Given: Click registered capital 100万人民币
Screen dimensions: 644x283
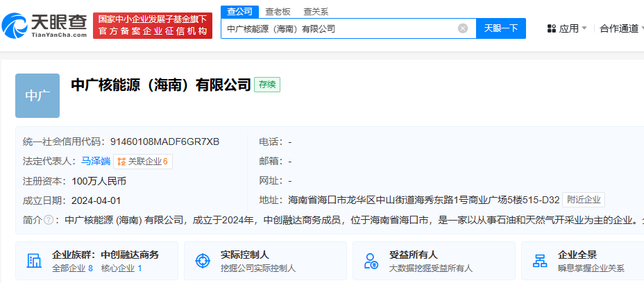Looking at the screenshot, I should coord(99,181).
